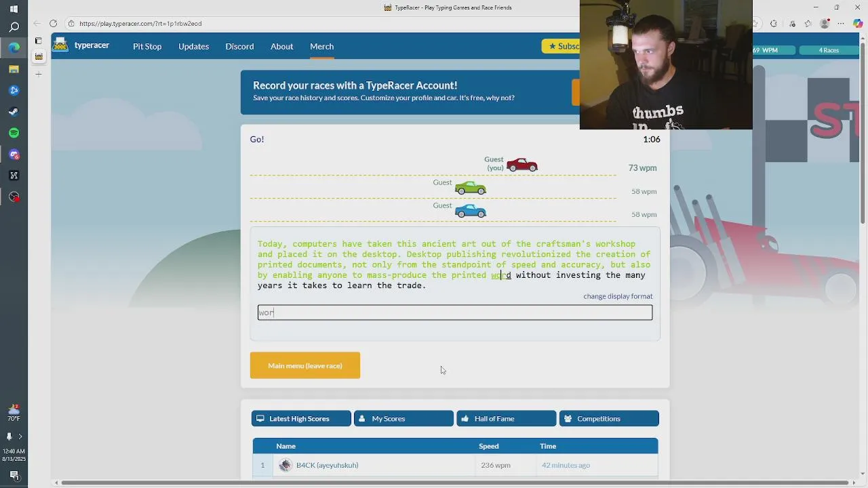Viewport: 868px width, 488px height.
Task: Expand hidden system tray icons chevron
Action: coord(20,437)
